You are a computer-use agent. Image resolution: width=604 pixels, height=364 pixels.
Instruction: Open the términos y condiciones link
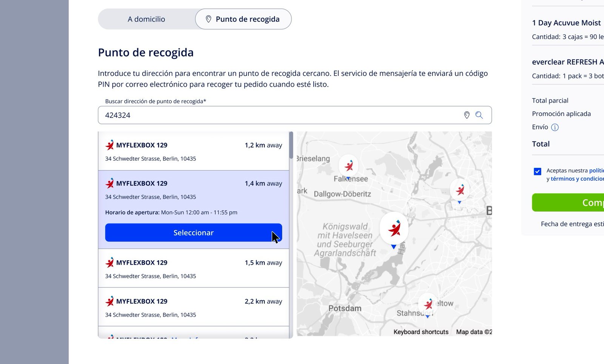click(577, 179)
